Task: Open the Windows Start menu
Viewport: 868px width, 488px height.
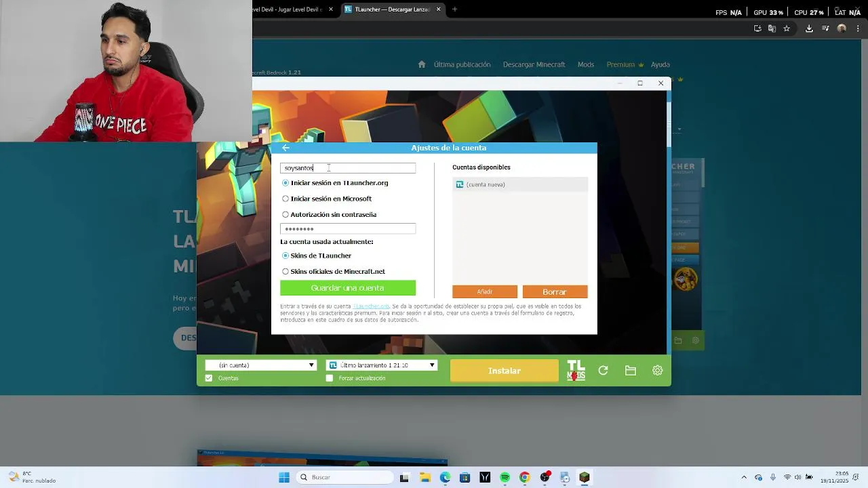Action: (284, 477)
